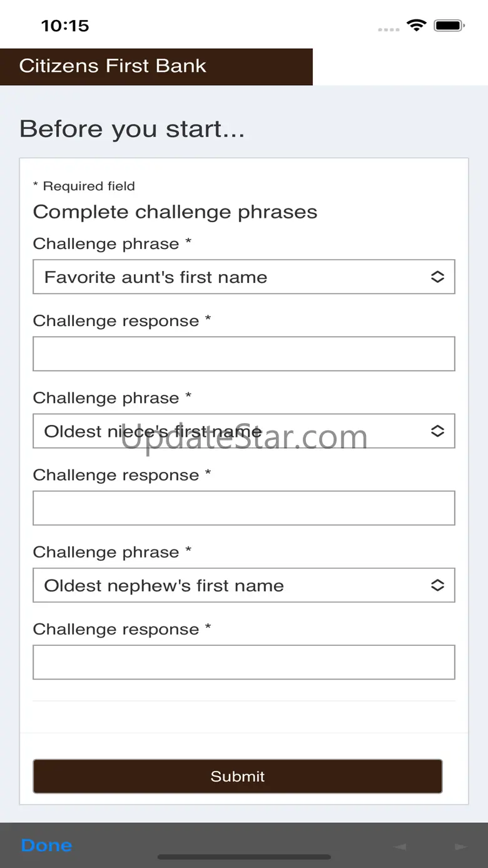This screenshot has height=868, width=488.
Task: Tap the chevron arrows on aunt's dropdown
Action: 437,277
